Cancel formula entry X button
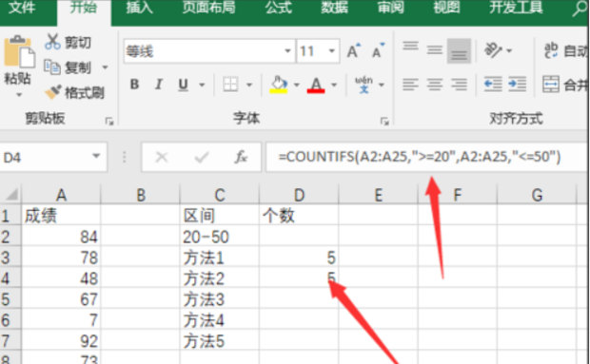590x364 pixels. (x=162, y=157)
